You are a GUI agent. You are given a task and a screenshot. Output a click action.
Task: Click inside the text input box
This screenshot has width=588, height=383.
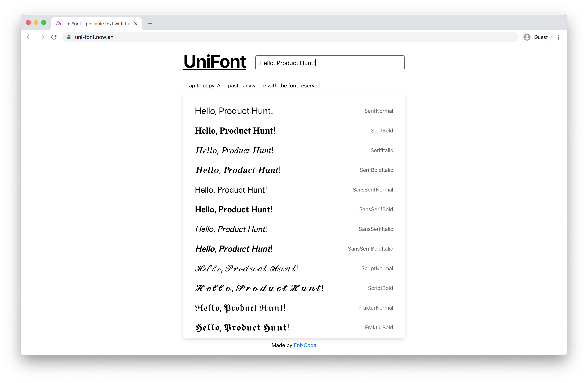click(x=330, y=63)
